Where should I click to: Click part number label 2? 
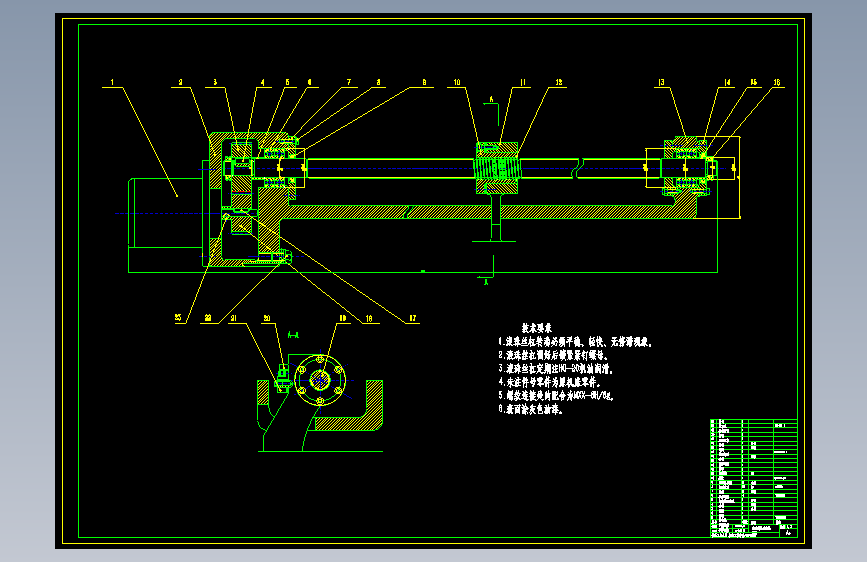pyautogui.click(x=180, y=82)
